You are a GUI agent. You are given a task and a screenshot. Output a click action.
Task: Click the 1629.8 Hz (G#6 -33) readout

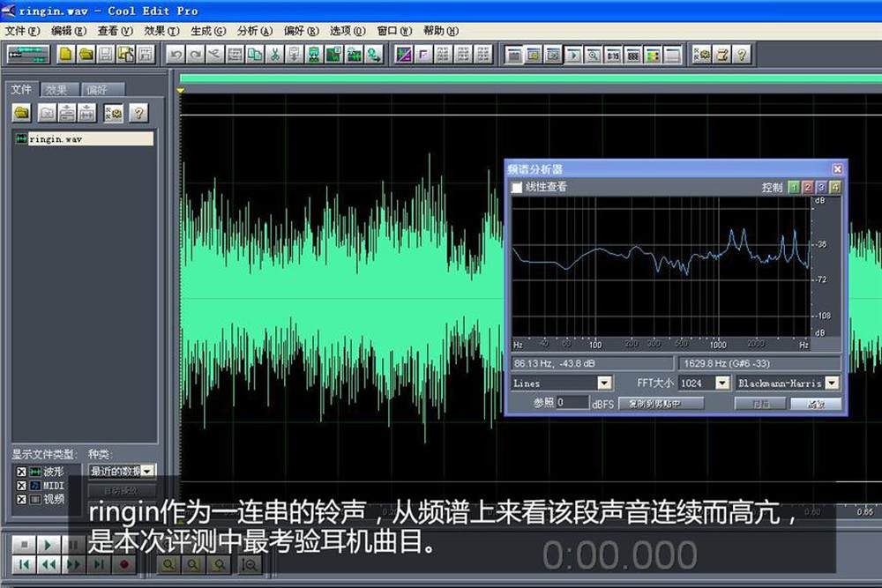760,364
